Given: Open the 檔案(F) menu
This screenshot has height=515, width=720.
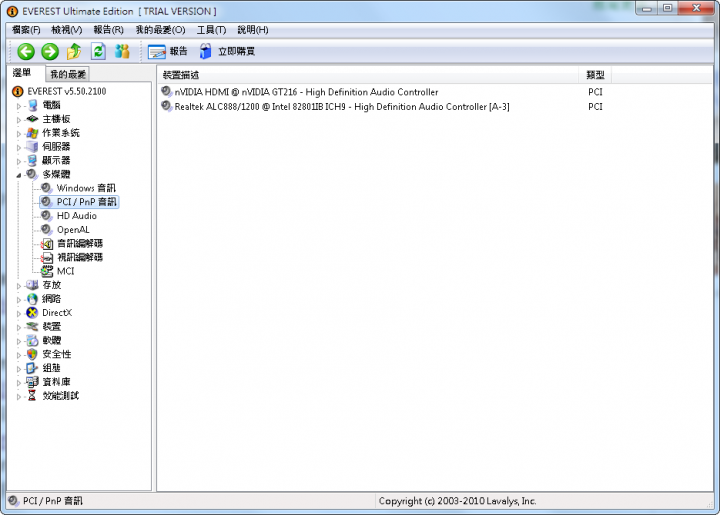Looking at the screenshot, I should [26, 30].
